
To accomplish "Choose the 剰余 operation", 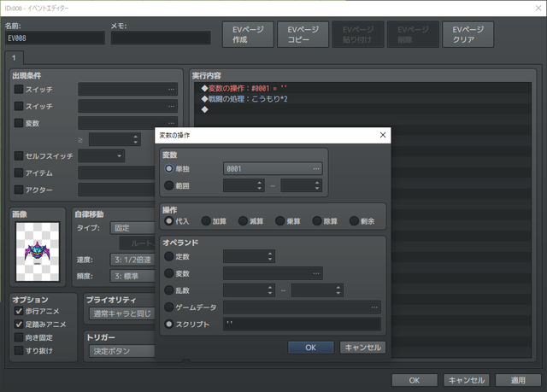I will click(354, 221).
